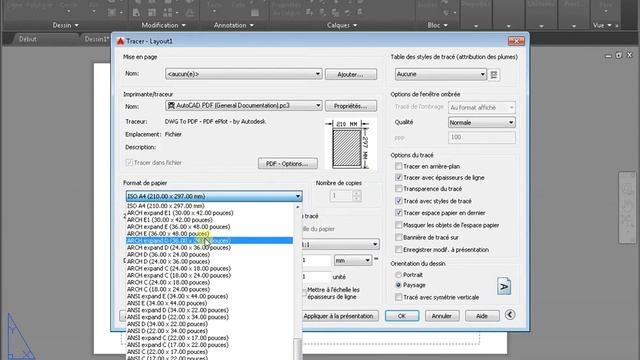Collapse the extra options with the round arrow
The height and width of the screenshot is (360, 640).
[510, 315]
